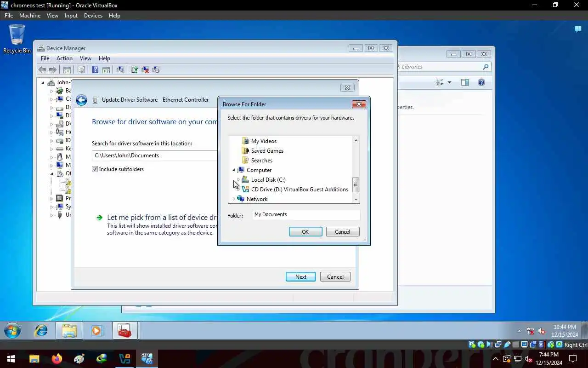Viewport: 588px width, 368px height.
Task: Open the VirtualBox Machine menu
Action: click(x=30, y=15)
